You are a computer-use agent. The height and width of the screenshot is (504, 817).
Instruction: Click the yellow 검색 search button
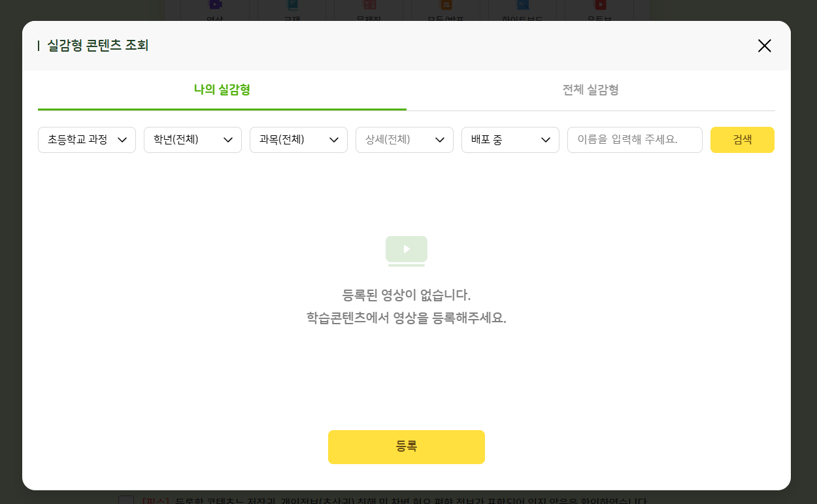742,140
